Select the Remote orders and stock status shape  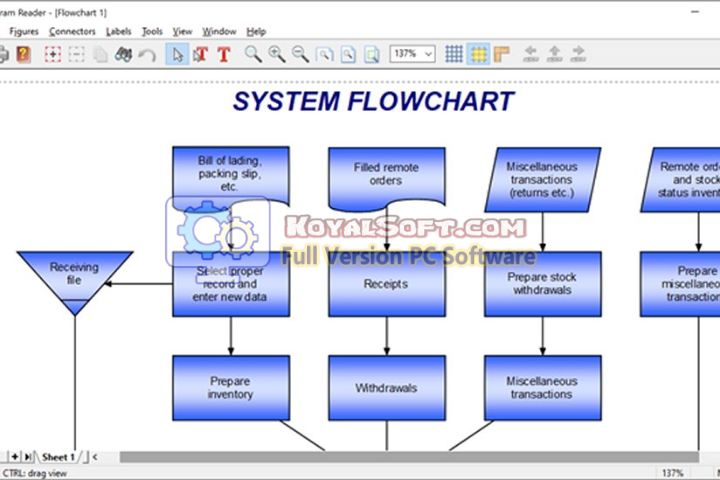click(x=682, y=180)
